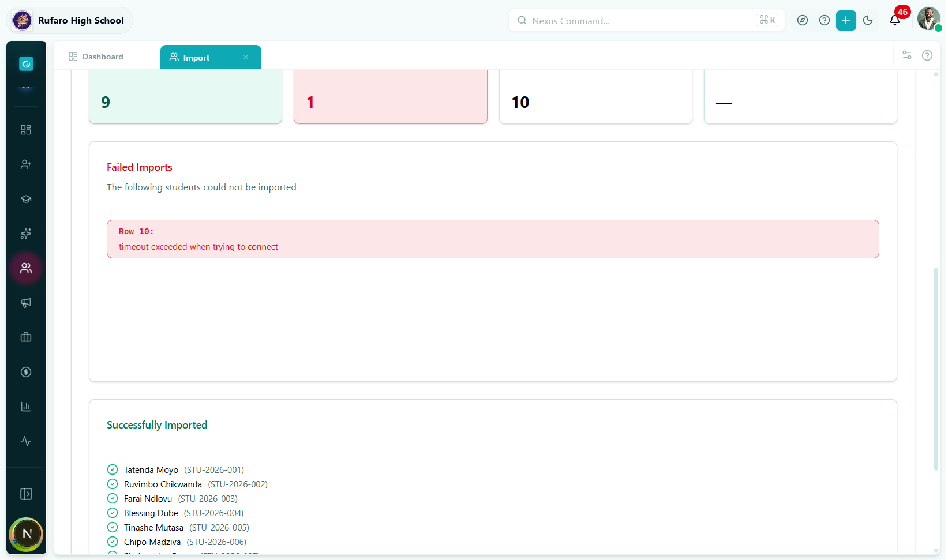This screenshot has width=948, height=560.
Task: Click the teal app logo in sidebar
Action: click(26, 63)
